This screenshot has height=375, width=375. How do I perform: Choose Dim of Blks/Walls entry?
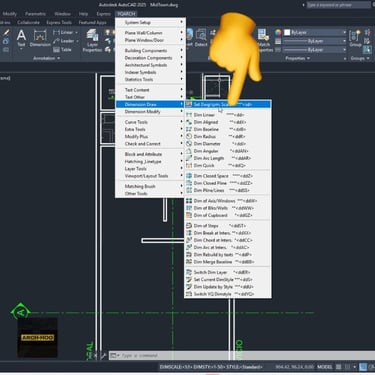(228, 208)
